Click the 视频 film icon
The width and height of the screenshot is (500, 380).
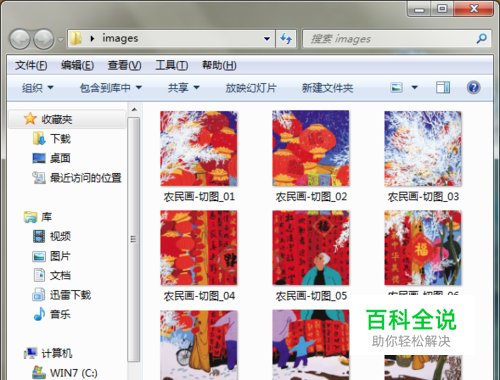tap(39, 236)
